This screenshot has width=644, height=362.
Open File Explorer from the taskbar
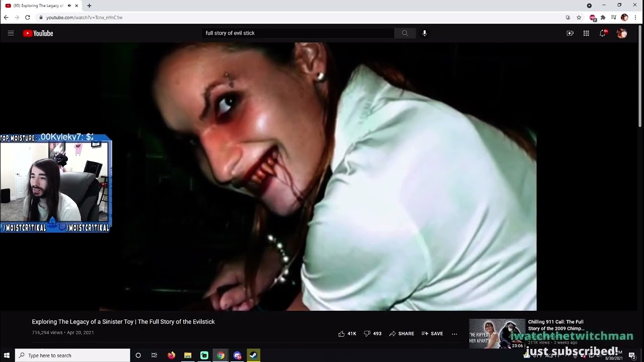click(188, 355)
